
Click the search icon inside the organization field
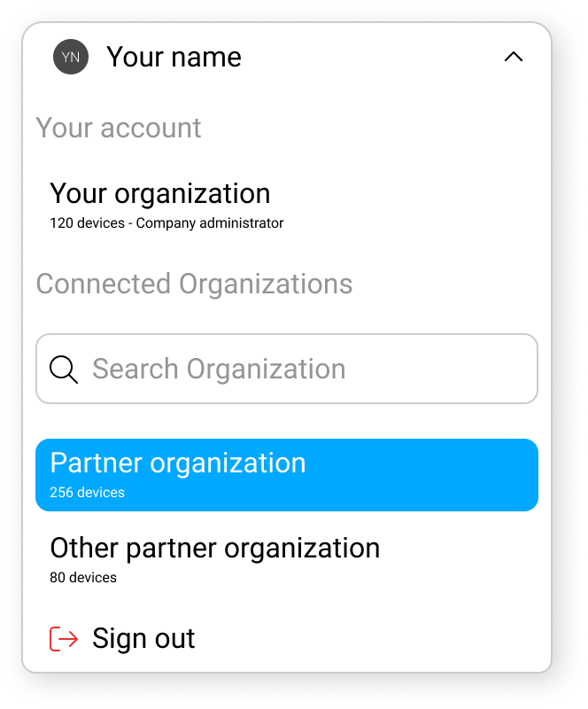[x=63, y=369]
